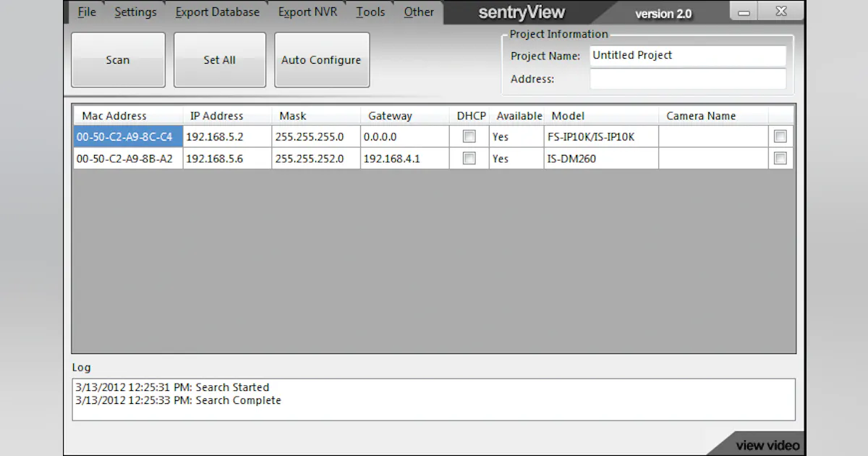
Task: Click the Model column header
Action: [601, 116]
